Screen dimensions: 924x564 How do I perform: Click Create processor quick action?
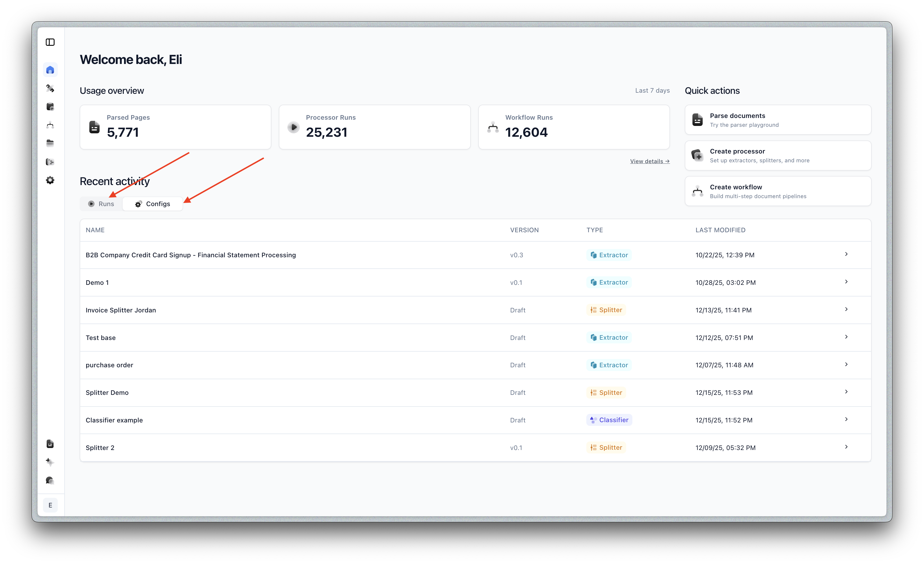click(x=777, y=155)
